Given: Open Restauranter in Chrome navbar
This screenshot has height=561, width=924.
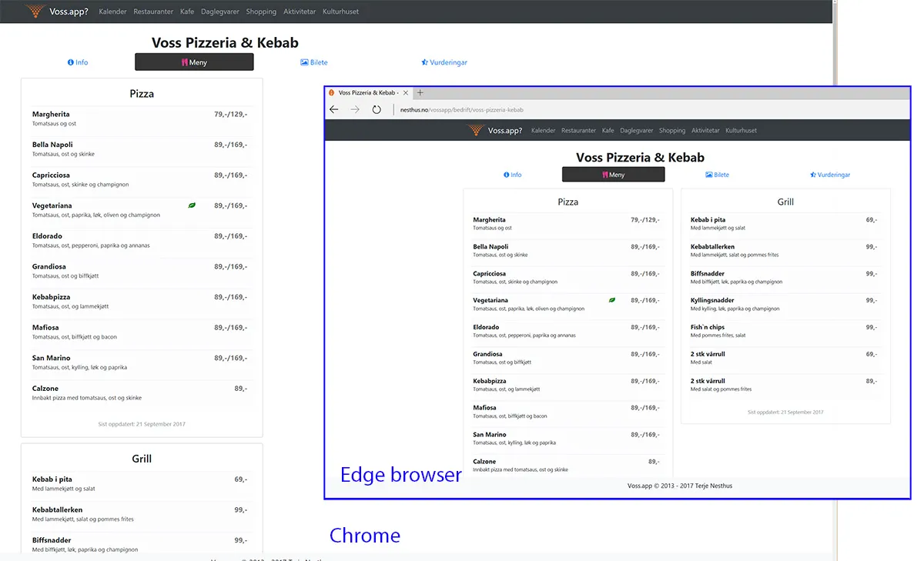Looking at the screenshot, I should point(153,12).
